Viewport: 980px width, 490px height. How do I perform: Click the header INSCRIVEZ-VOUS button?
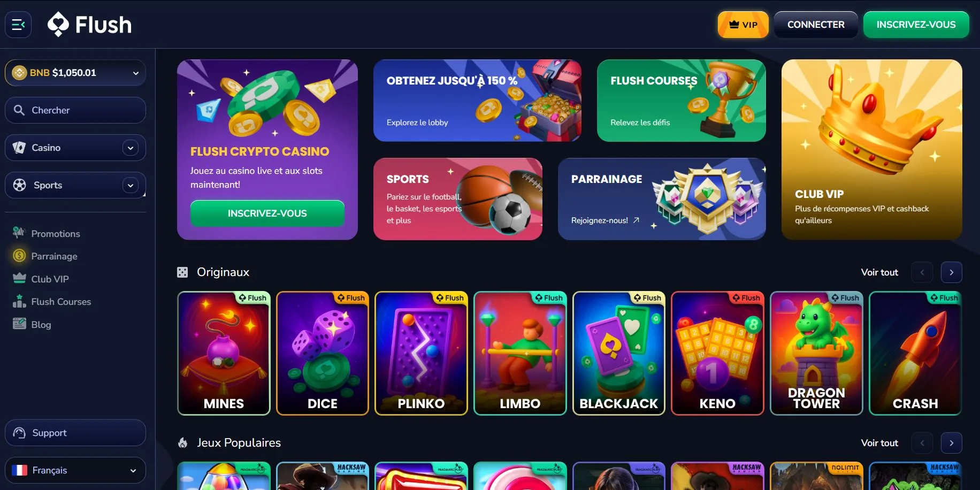(916, 25)
